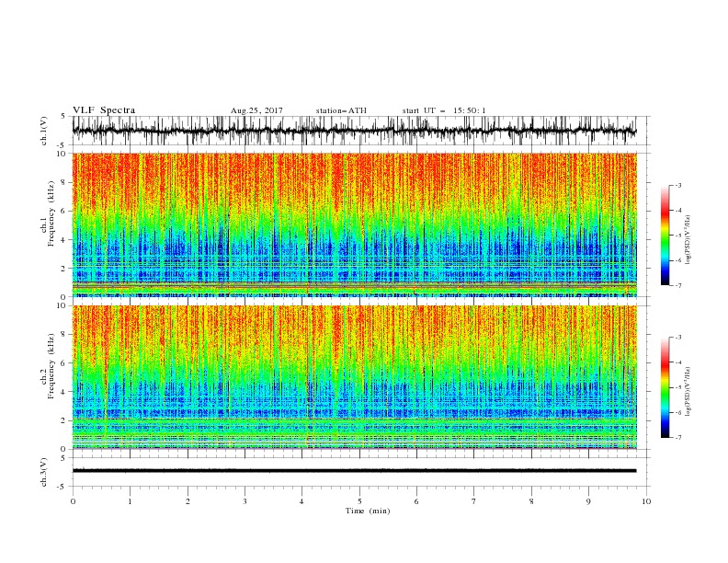
Task: Select the "start UT = 15:50:1" text
Action: point(444,110)
